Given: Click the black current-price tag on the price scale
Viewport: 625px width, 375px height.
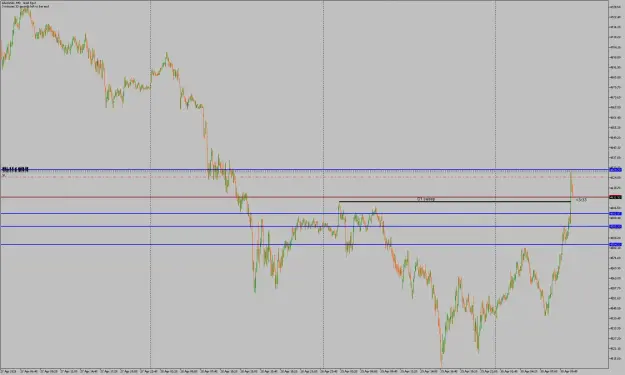Looking at the screenshot, I should (x=615, y=197).
